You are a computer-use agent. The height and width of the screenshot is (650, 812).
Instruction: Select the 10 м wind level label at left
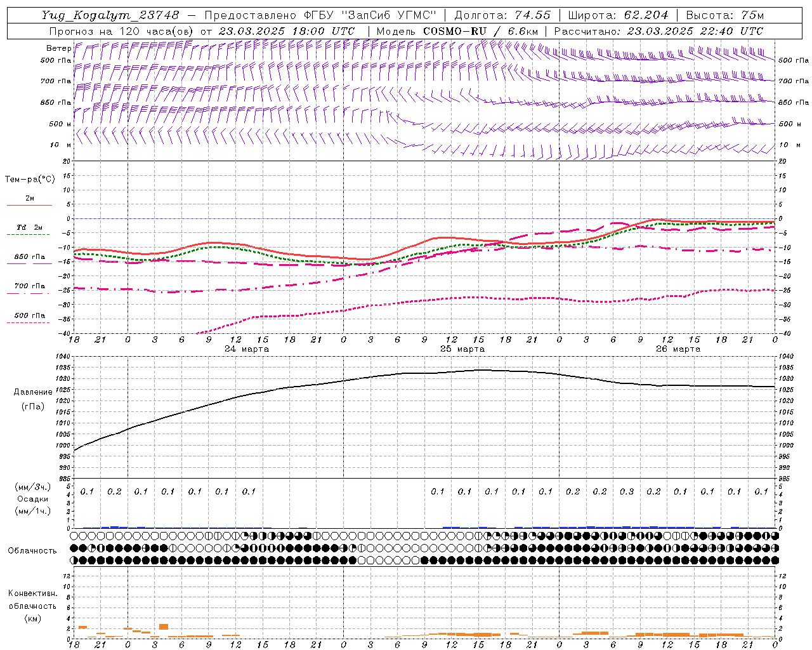click(60, 145)
